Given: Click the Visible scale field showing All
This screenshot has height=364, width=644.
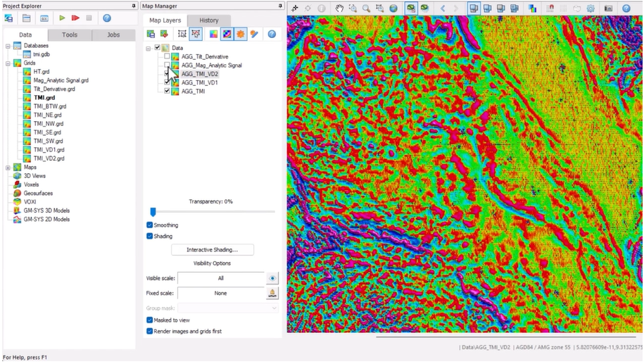Looking at the screenshot, I should [x=221, y=278].
